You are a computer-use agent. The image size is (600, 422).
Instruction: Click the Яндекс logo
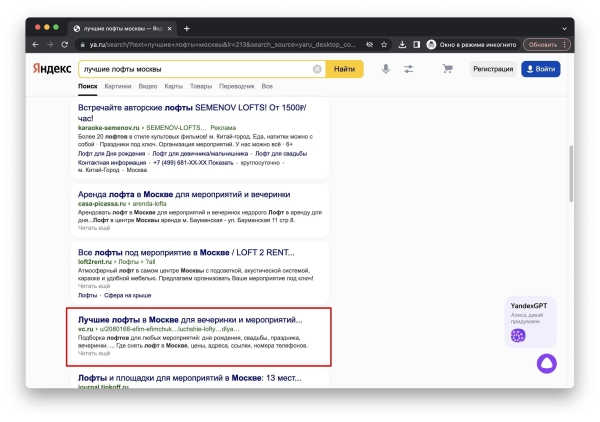[52, 69]
